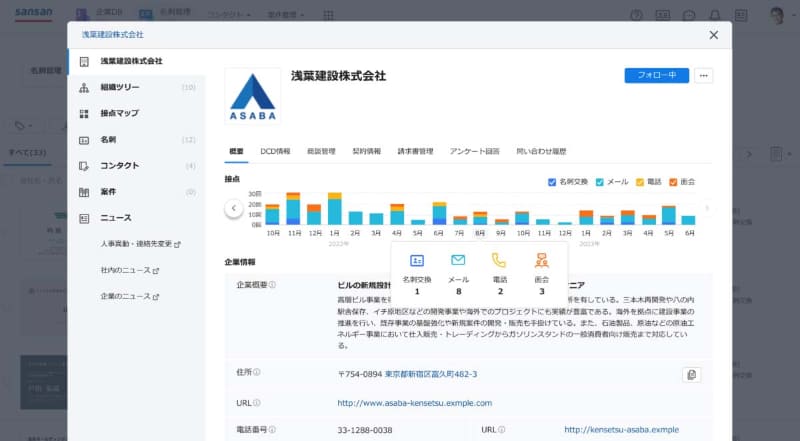Select the すべて tab in background page
The width and height of the screenshot is (800, 441).
[28, 153]
